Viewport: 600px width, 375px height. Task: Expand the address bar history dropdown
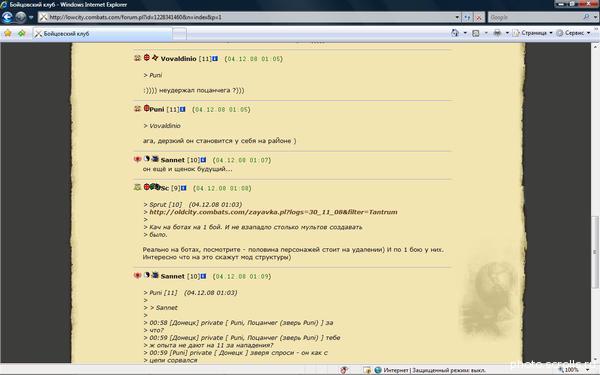pos(457,17)
